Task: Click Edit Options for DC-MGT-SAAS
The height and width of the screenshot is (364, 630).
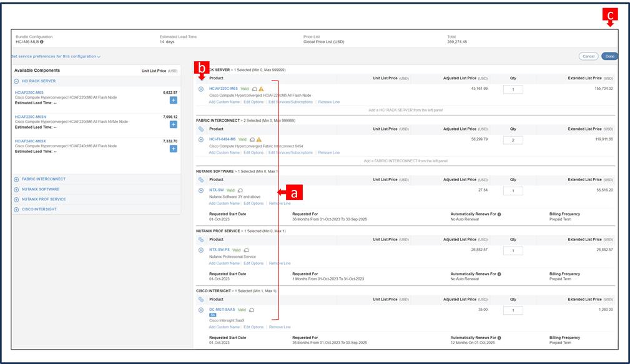Action: coord(253,327)
